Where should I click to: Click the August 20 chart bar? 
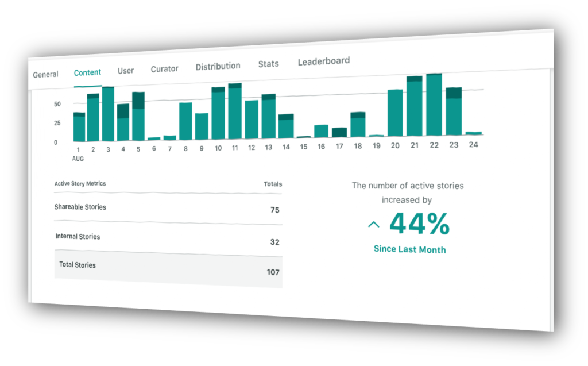pos(394,113)
